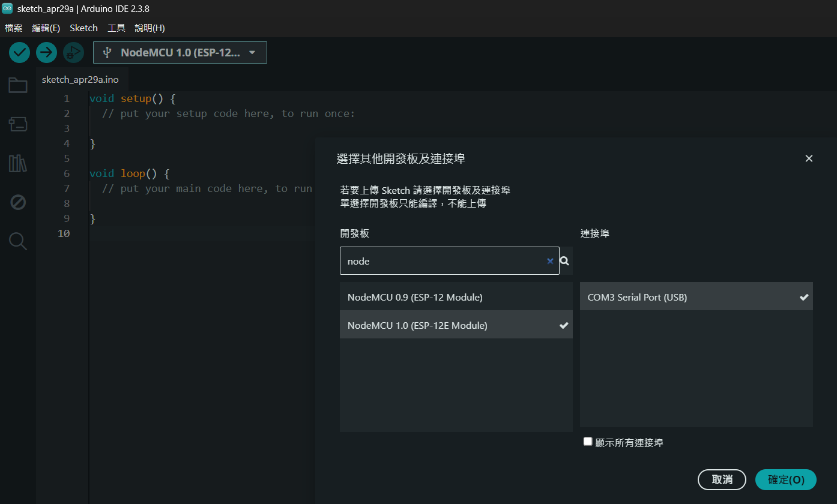Click the 'void setup() {' code line
Viewport: 837px width, 504px height.
pos(132,98)
